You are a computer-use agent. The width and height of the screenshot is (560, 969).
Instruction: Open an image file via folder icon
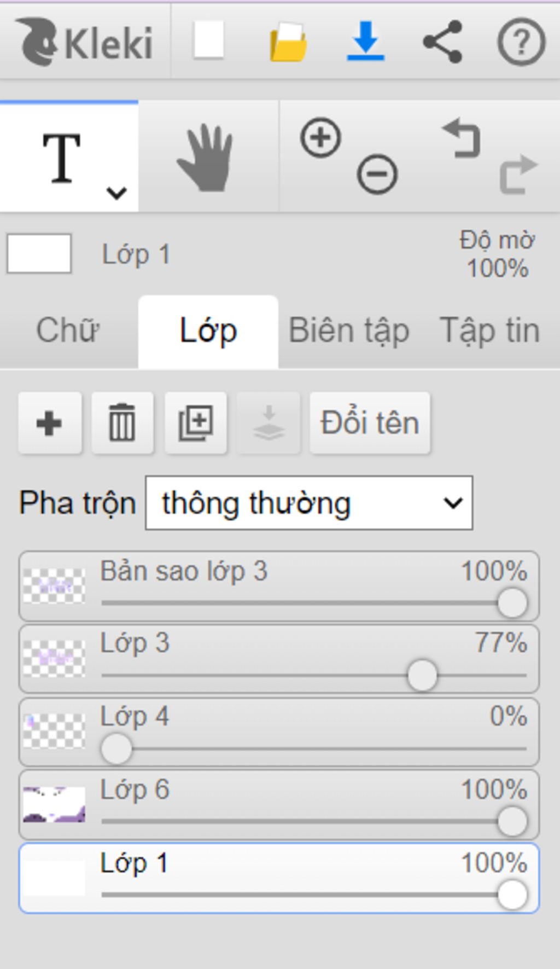point(288,42)
